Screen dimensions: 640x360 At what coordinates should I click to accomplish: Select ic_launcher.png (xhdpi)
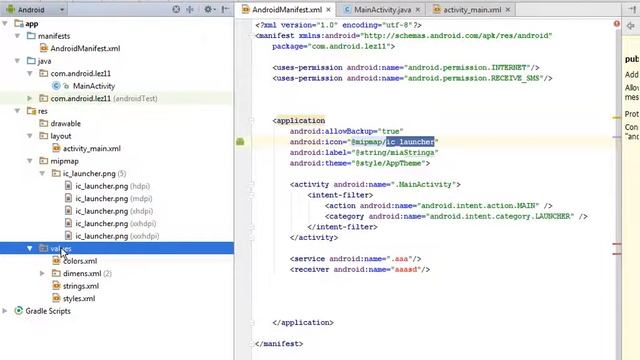coord(114,211)
